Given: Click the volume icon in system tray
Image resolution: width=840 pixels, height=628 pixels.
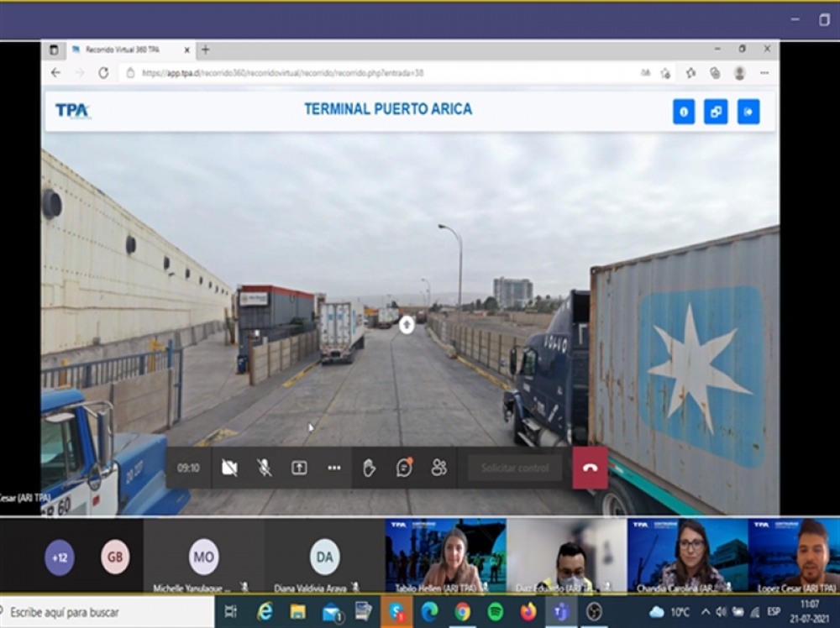Looking at the screenshot, I should click(x=721, y=612).
